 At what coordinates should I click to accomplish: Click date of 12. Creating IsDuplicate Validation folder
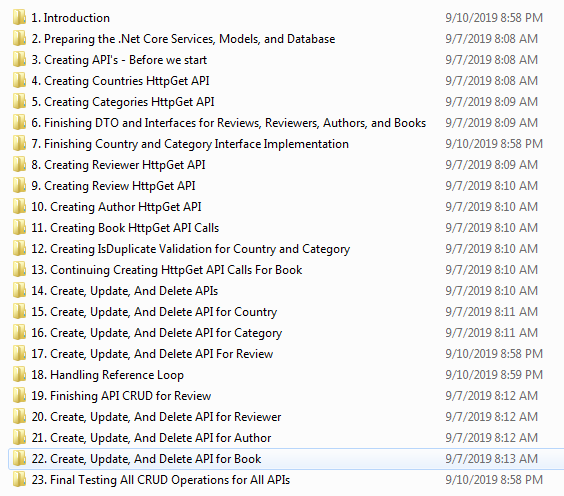[491, 249]
